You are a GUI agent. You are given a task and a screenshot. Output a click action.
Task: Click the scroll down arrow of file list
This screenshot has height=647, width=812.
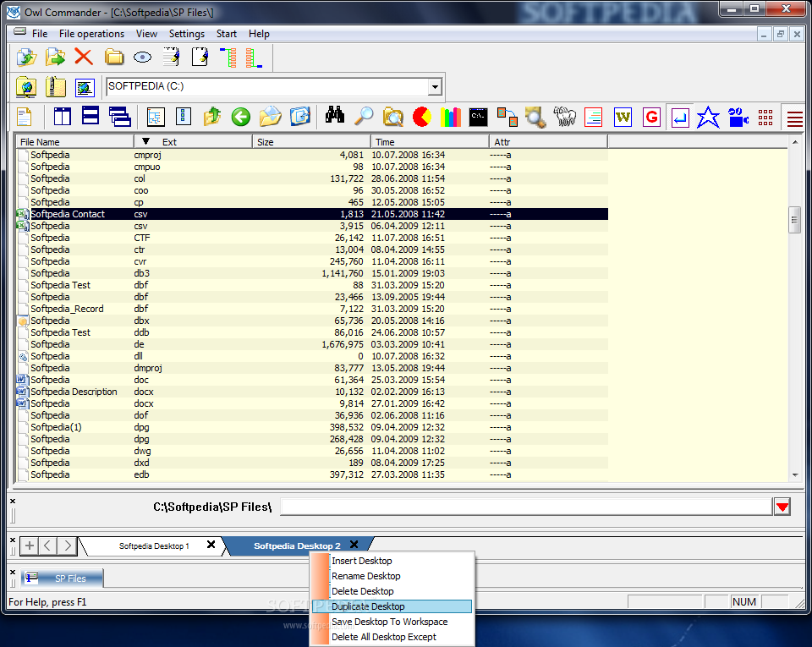(x=795, y=475)
